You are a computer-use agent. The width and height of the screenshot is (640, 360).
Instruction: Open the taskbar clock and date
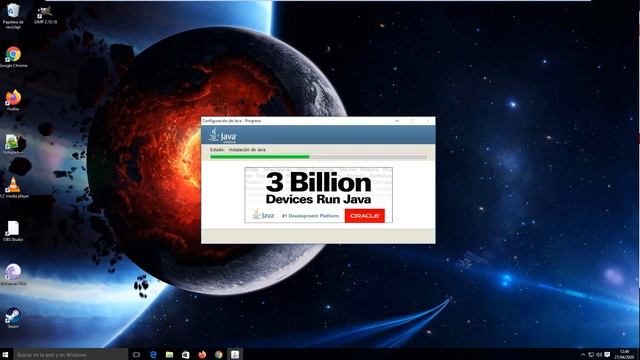click(x=624, y=354)
